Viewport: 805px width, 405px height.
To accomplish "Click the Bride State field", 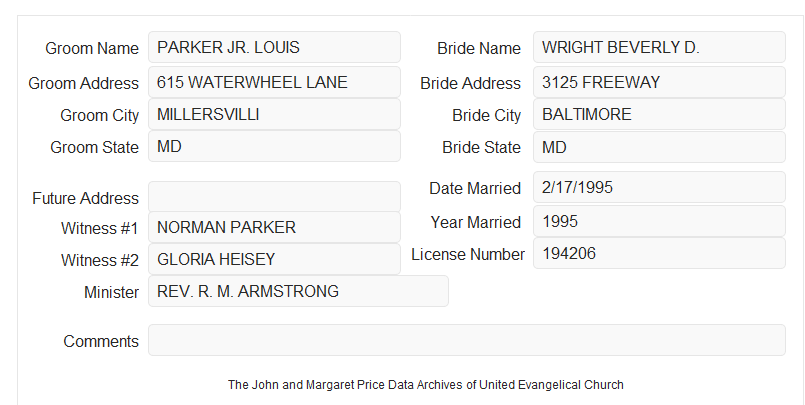I will click(x=659, y=147).
